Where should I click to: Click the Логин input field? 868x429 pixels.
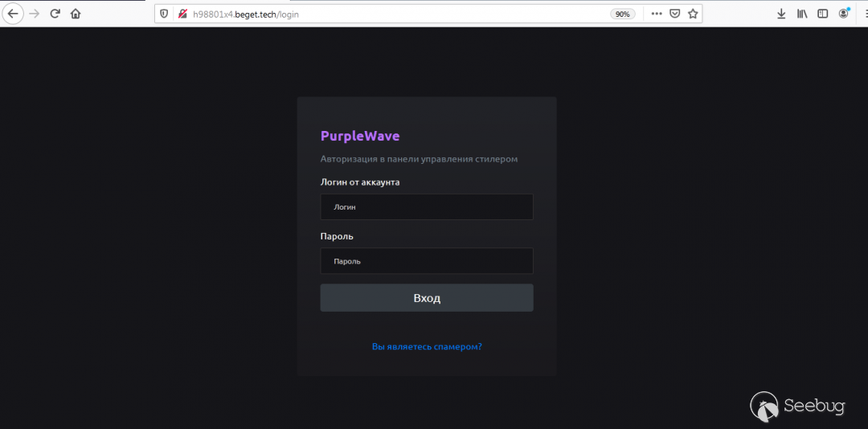[x=427, y=207]
